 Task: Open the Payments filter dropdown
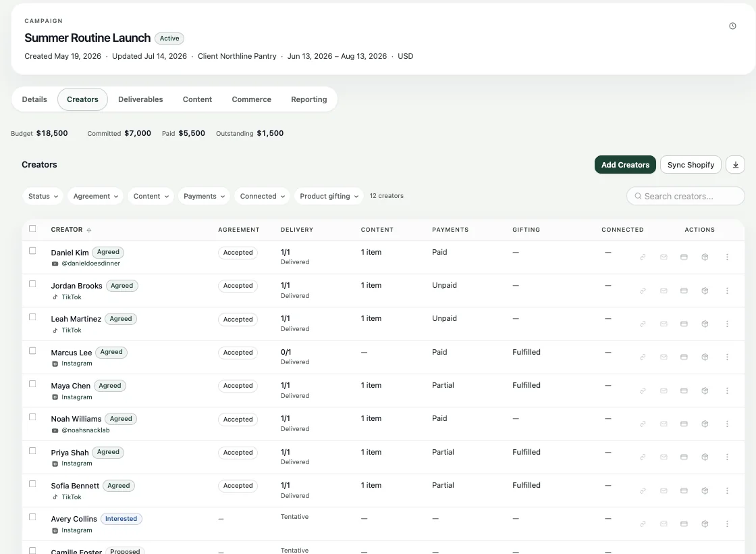click(204, 196)
